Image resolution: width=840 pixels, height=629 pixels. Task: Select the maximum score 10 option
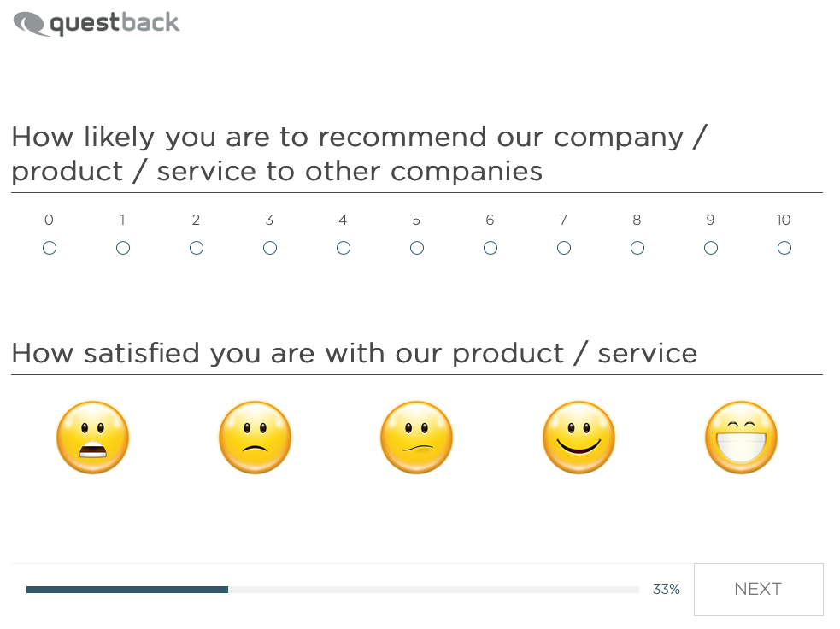pyautogui.click(x=784, y=248)
